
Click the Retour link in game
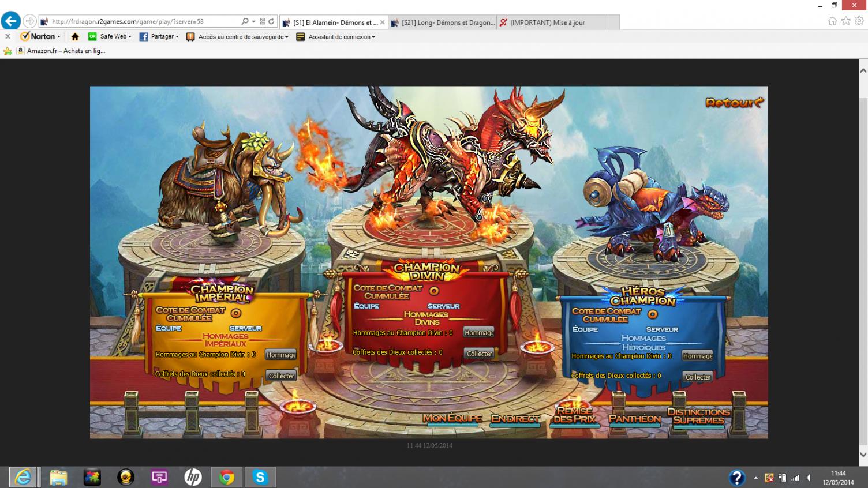(x=734, y=103)
